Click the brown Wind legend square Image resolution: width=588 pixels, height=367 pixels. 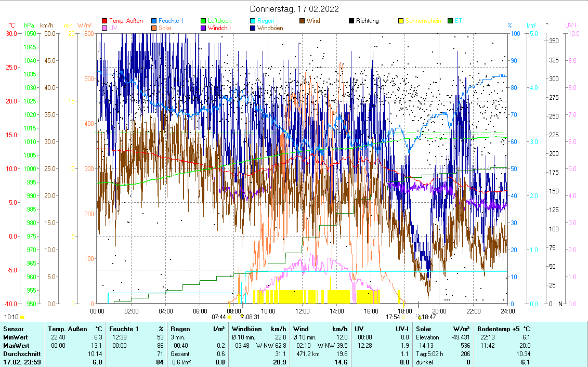[x=302, y=21]
